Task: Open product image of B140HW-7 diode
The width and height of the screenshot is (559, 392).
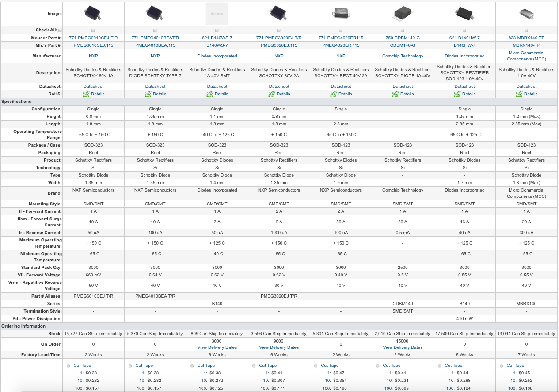Action: click(x=464, y=14)
